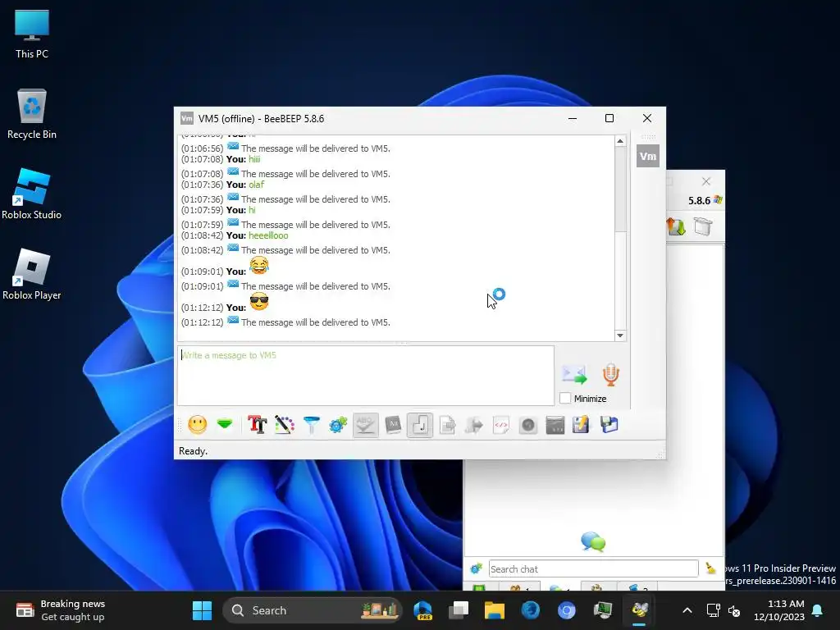The image size is (840, 630).
Task: Click the chat history scrollbar up arrow
Action: pos(620,141)
